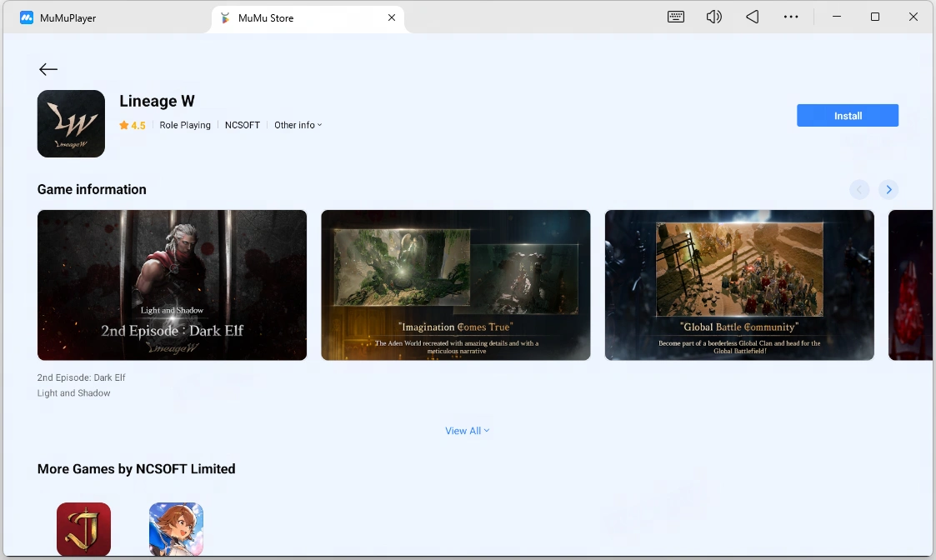
Task: Close the MuMu Store tab
Action: pyautogui.click(x=392, y=17)
